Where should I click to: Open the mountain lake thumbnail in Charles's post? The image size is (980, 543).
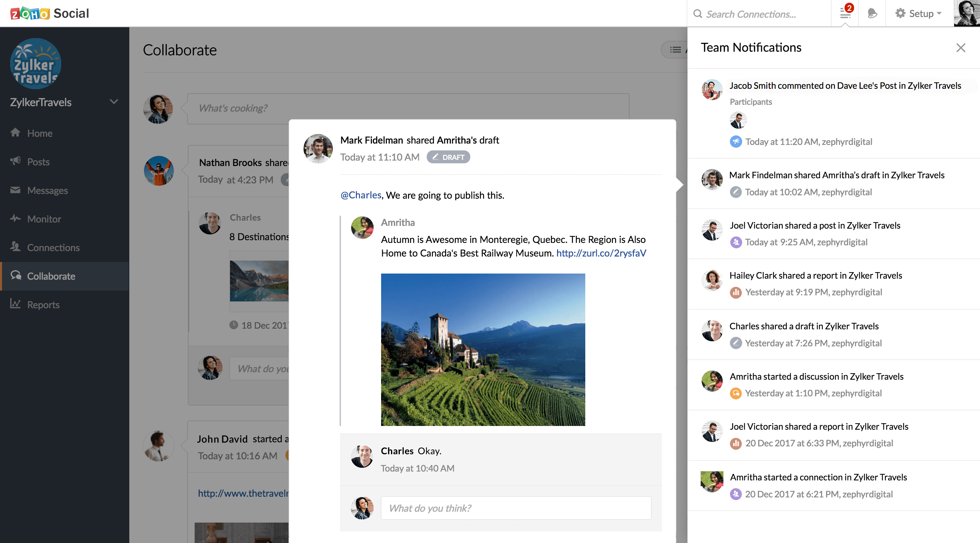pyautogui.click(x=259, y=281)
